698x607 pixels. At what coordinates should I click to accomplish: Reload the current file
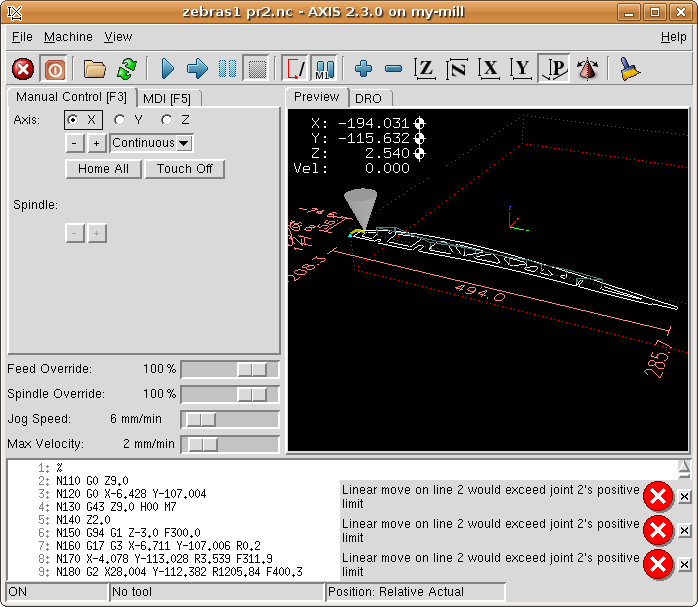coord(126,69)
